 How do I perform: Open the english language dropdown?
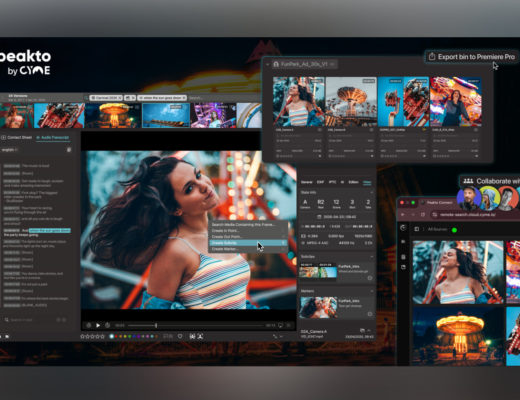click(9, 150)
